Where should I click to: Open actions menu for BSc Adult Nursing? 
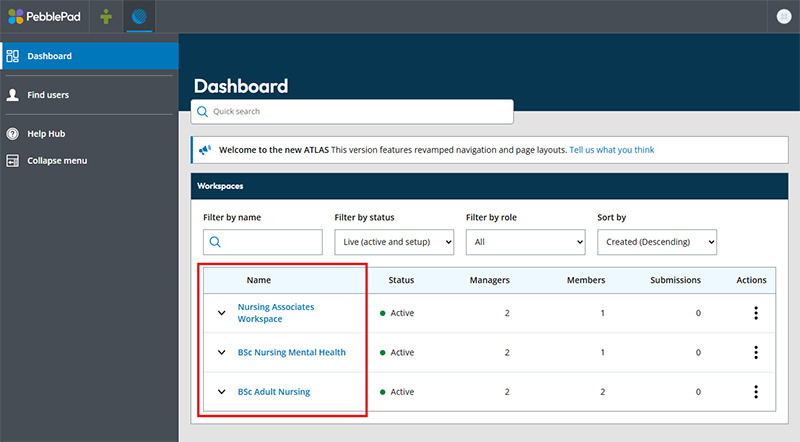[756, 391]
